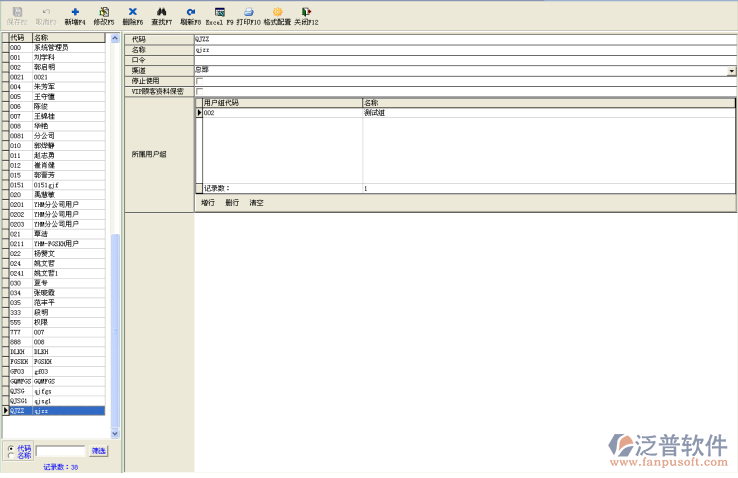Click 增行 to add a row
This screenshot has width=738, height=478.
pyautogui.click(x=208, y=203)
